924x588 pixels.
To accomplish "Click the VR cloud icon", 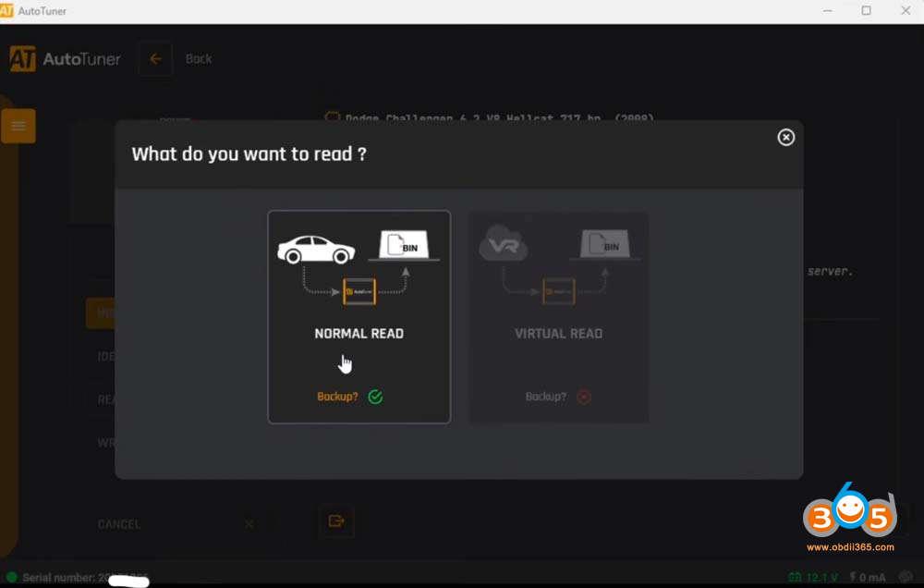I will pyautogui.click(x=504, y=242).
